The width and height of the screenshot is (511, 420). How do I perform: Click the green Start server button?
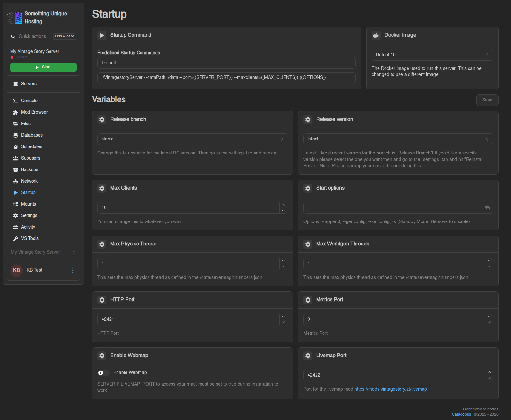43,67
